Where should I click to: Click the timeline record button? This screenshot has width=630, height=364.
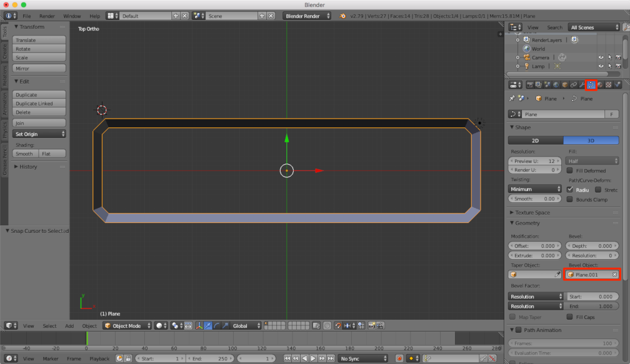pyautogui.click(x=399, y=358)
